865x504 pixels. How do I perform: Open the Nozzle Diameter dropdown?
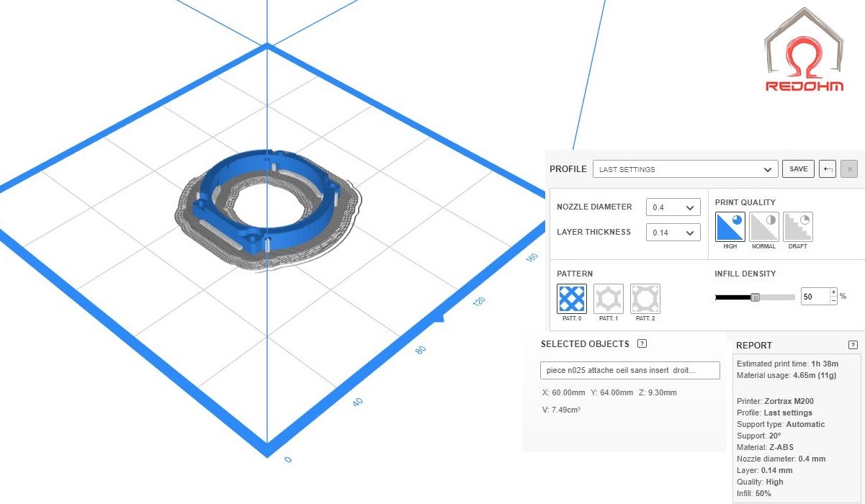point(673,207)
